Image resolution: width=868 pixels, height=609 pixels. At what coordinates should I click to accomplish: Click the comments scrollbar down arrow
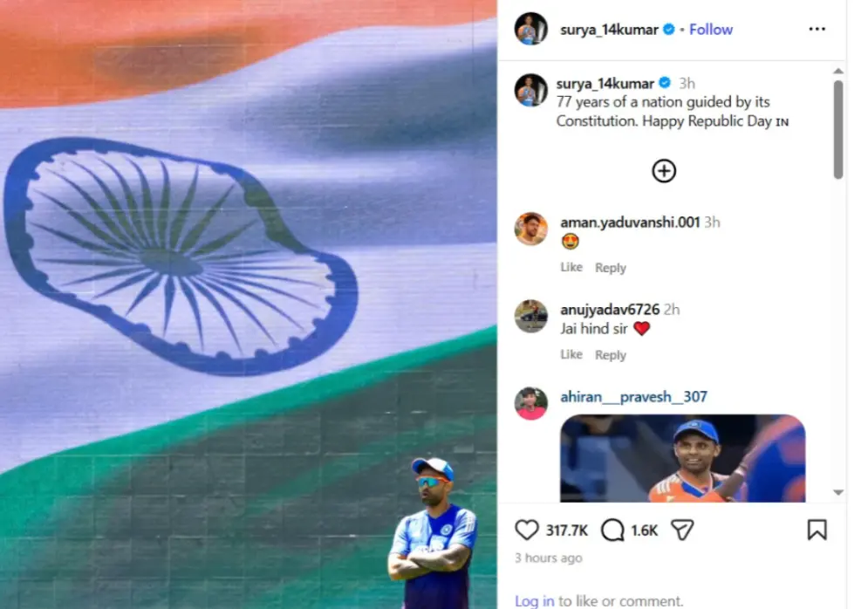[838, 492]
